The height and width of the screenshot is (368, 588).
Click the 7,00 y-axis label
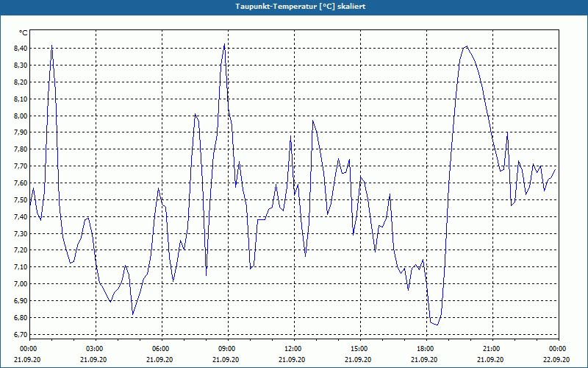21,284
